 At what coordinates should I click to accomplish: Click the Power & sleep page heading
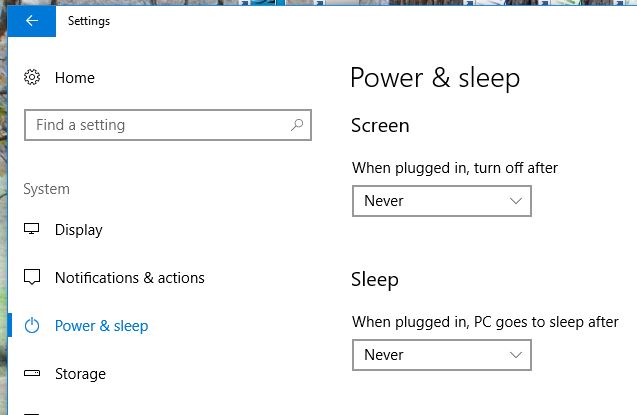click(435, 78)
